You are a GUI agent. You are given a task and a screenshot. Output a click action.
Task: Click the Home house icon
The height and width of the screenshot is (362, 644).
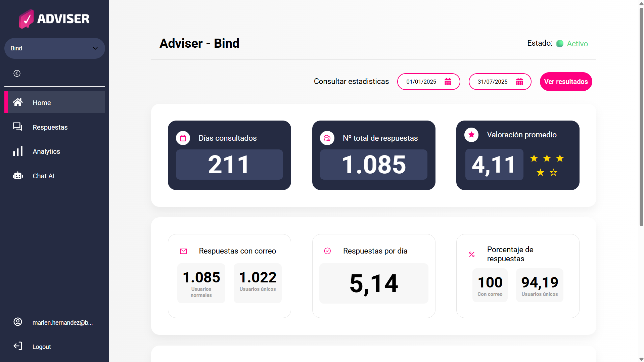(18, 102)
